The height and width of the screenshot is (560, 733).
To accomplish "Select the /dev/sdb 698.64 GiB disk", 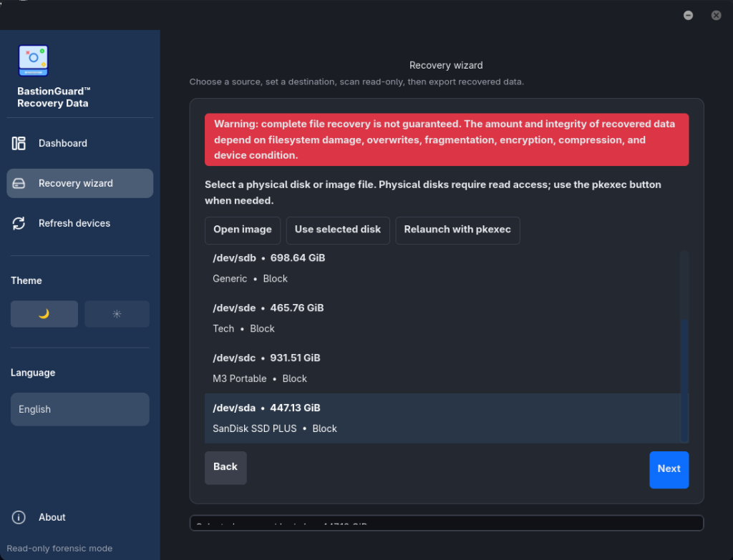I will [442, 268].
